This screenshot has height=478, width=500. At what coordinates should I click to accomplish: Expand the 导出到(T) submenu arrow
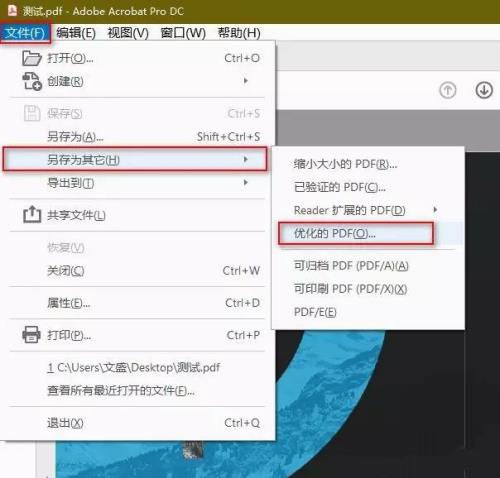click(x=246, y=183)
